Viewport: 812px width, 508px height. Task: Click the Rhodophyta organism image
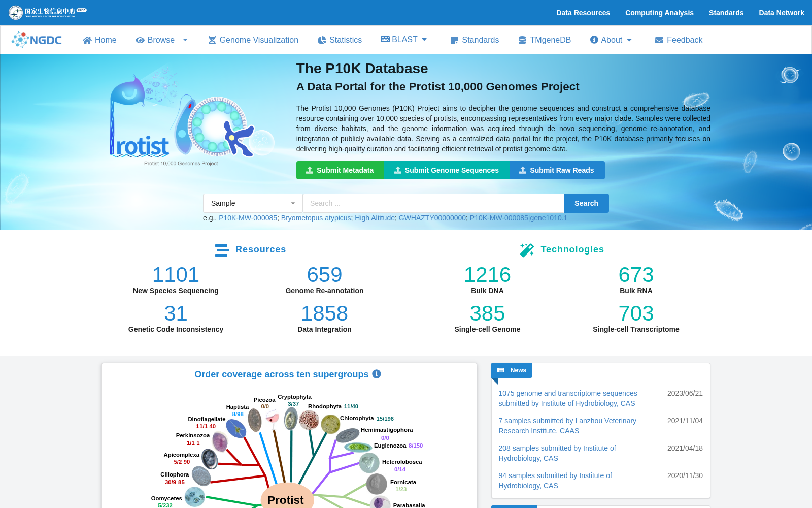309,421
